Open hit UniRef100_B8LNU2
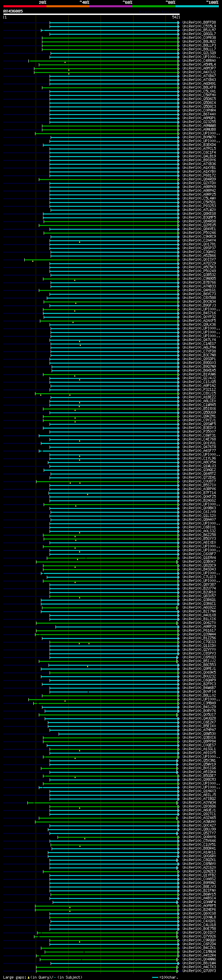This screenshot has height=980, width=222. [199, 41]
